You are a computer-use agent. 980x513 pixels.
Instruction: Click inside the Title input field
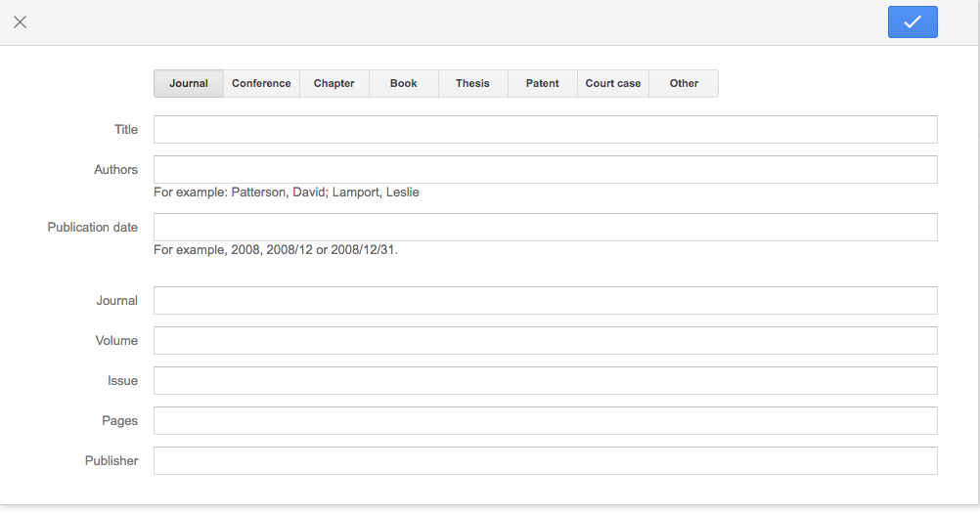(545, 130)
